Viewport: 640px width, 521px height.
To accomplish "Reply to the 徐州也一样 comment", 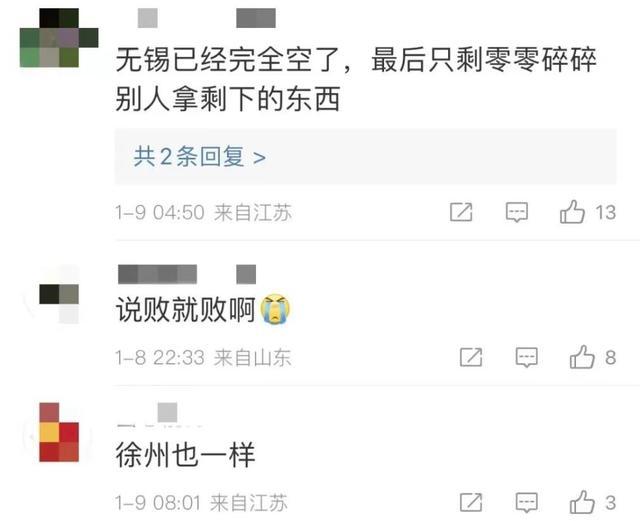I will click(527, 503).
